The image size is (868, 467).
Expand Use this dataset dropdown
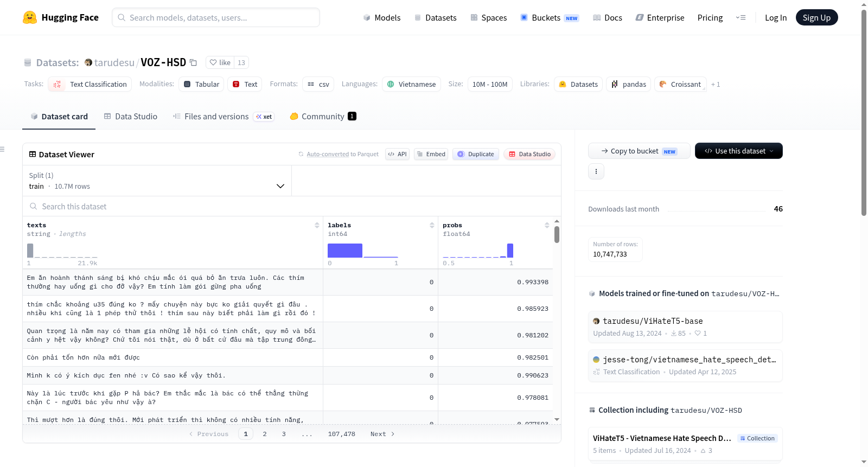point(738,151)
